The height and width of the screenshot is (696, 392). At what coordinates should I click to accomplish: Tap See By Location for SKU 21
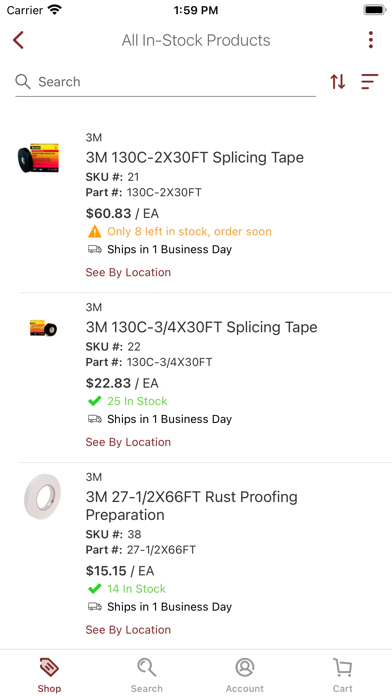tap(128, 272)
